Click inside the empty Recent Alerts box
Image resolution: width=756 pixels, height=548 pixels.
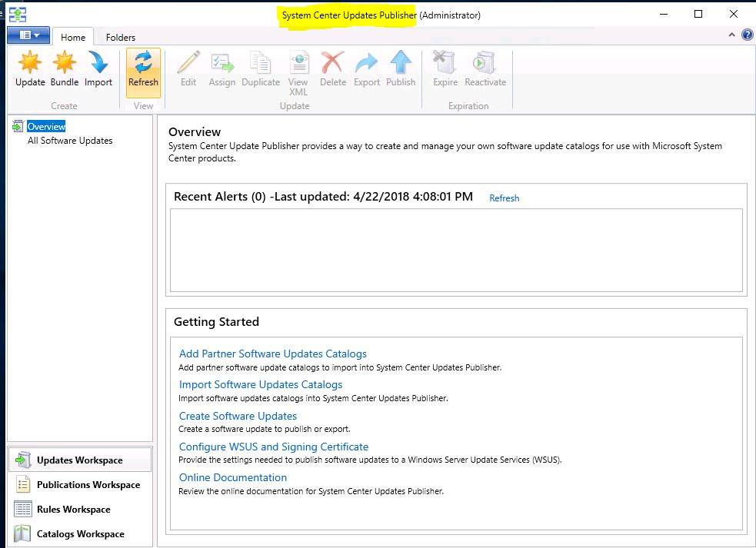pos(456,250)
